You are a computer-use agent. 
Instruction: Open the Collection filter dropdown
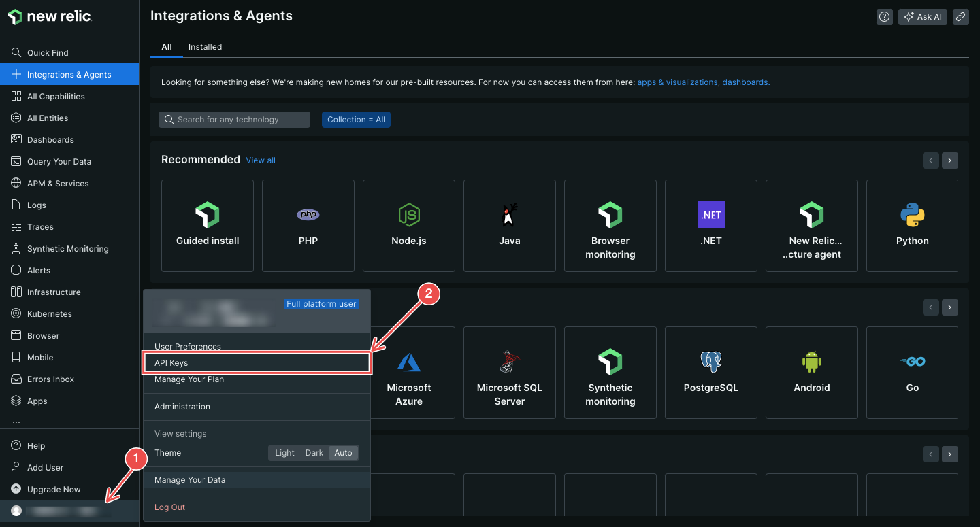[x=356, y=119]
